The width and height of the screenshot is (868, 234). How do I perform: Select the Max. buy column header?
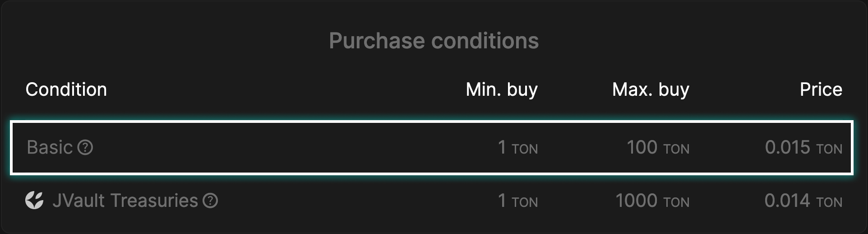(651, 89)
